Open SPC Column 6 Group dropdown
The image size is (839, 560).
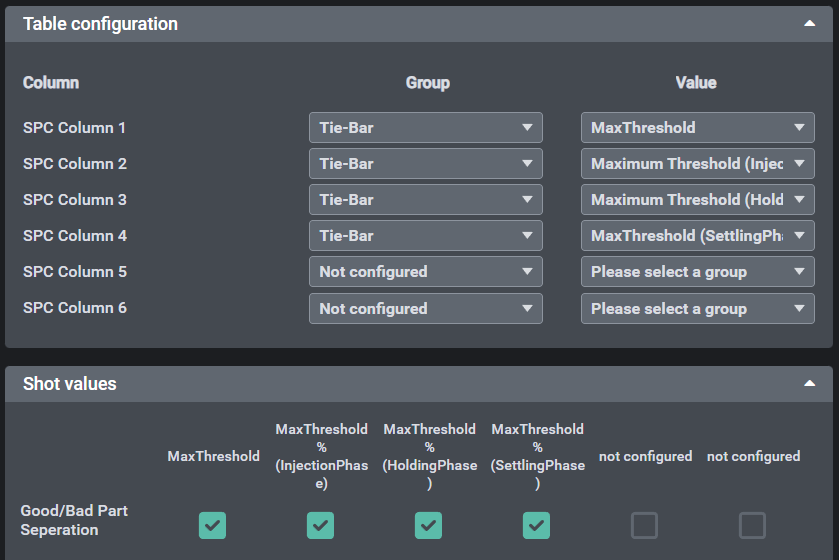coord(425,309)
